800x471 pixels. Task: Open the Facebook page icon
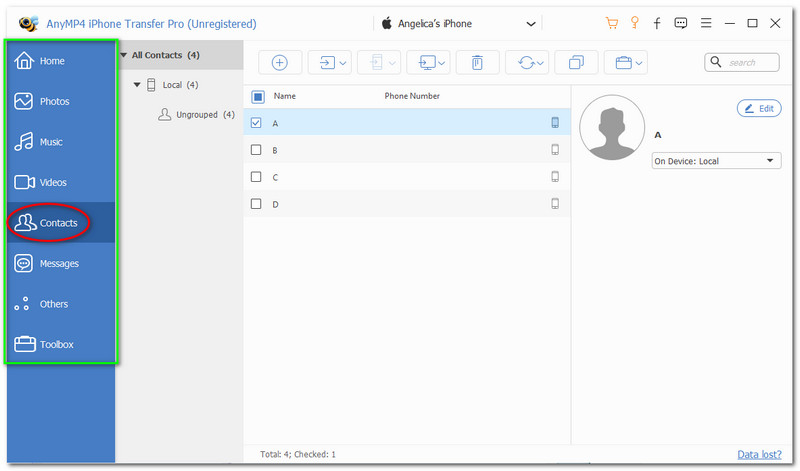click(x=657, y=23)
